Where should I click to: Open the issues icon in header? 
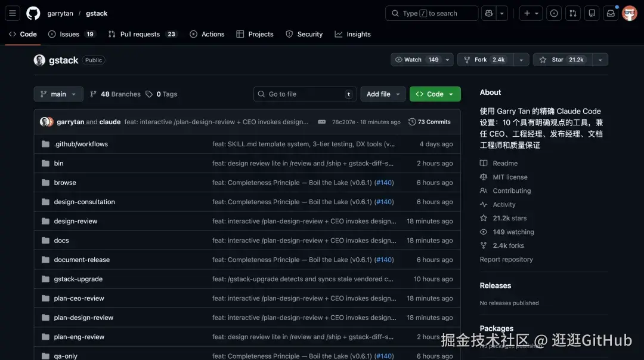click(x=554, y=13)
